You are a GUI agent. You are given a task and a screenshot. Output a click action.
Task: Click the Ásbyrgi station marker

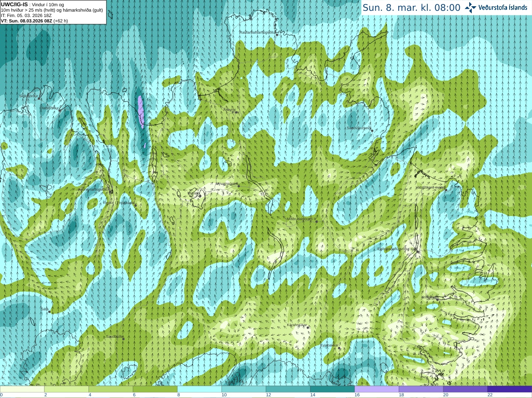click(x=236, y=112)
